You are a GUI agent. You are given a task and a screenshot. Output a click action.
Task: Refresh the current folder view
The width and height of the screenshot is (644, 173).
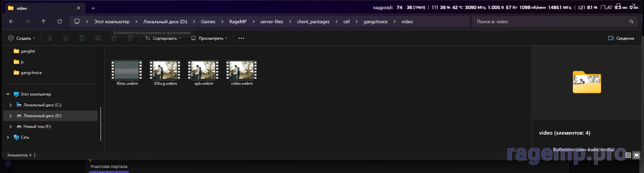pos(60,22)
